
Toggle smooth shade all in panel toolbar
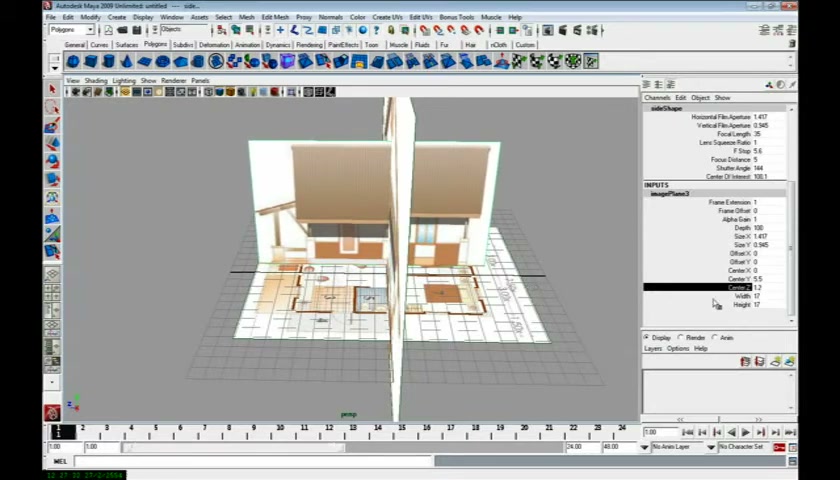[219, 92]
